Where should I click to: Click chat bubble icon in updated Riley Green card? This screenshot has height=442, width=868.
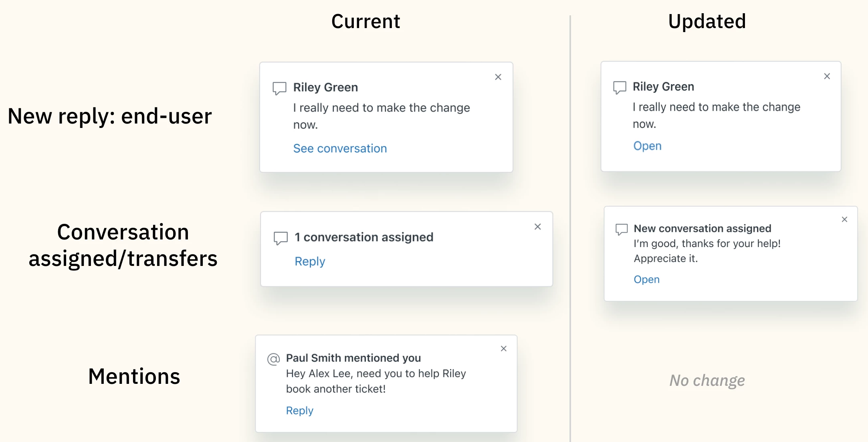(x=620, y=87)
